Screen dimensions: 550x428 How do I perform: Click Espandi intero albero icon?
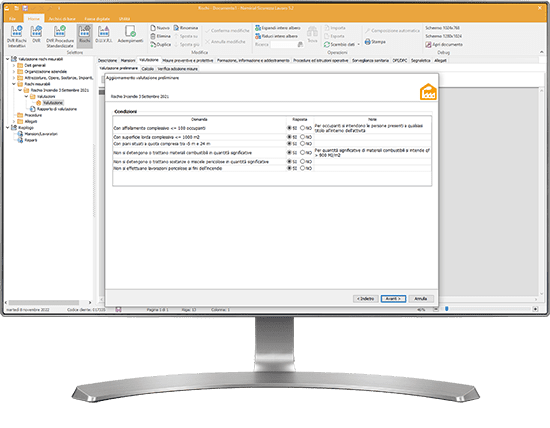[258, 28]
